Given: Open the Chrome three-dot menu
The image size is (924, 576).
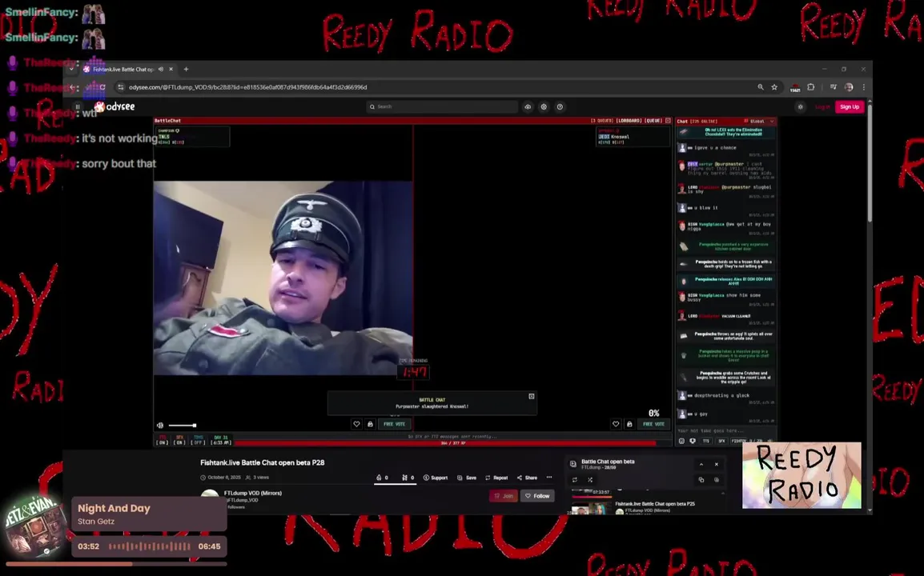Looking at the screenshot, I should click(863, 87).
